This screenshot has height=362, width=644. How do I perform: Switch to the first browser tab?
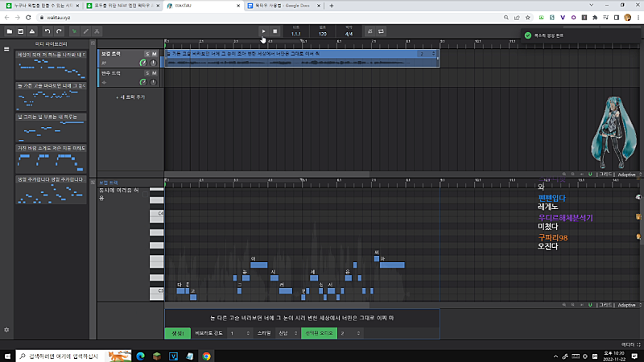pyautogui.click(x=36, y=5)
